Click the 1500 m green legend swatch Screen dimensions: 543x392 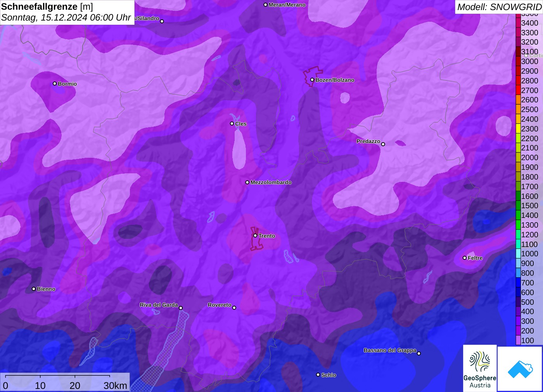point(518,205)
